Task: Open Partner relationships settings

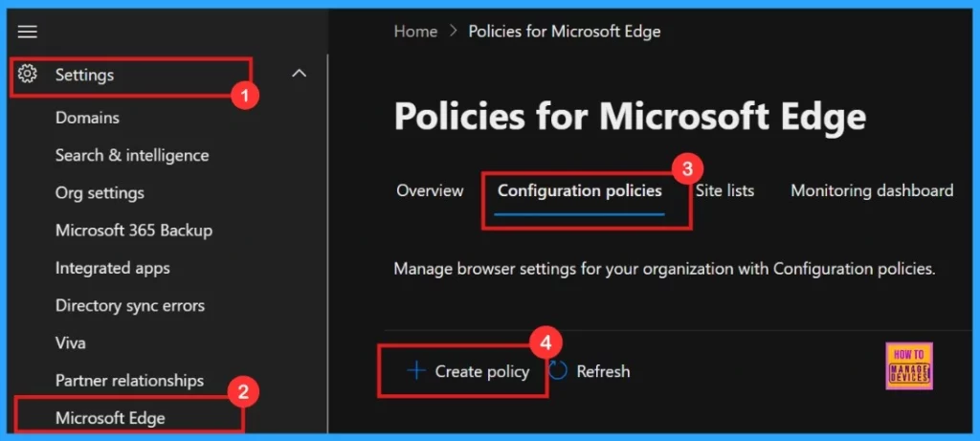Action: [129, 380]
